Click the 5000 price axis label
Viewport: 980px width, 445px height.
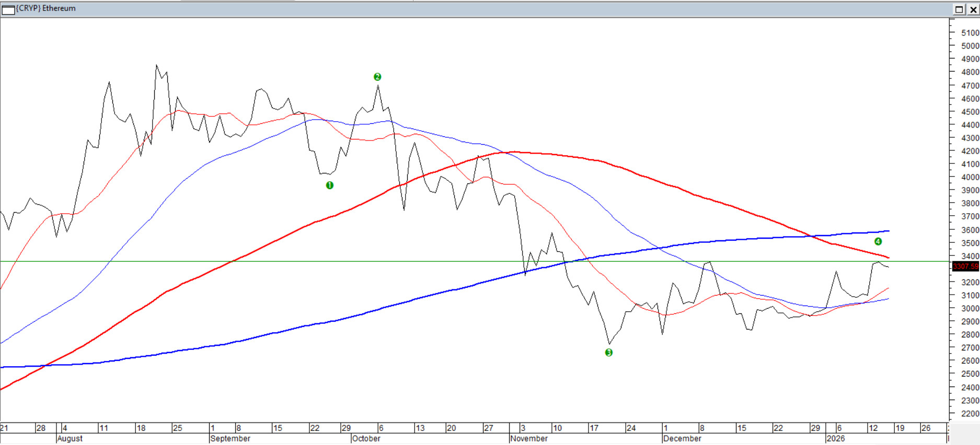click(x=970, y=46)
